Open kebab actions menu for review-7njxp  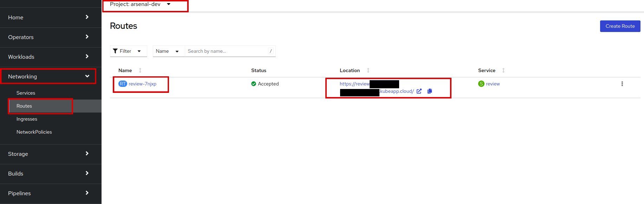[622, 84]
